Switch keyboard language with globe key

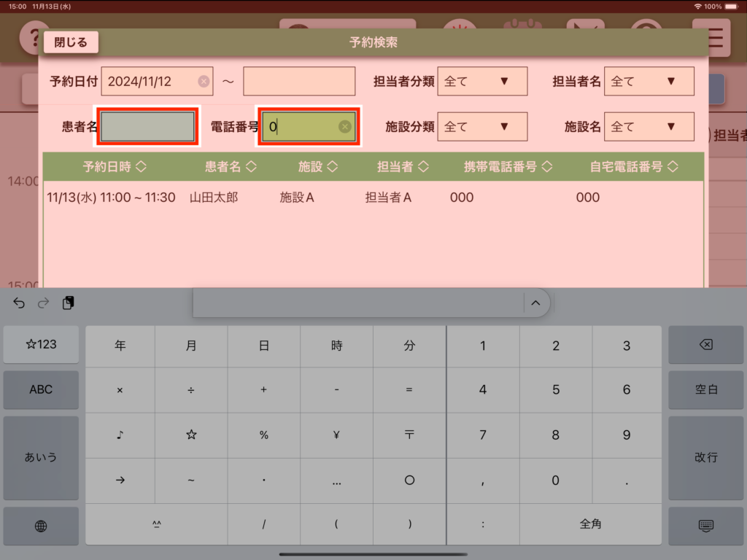coord(41,526)
